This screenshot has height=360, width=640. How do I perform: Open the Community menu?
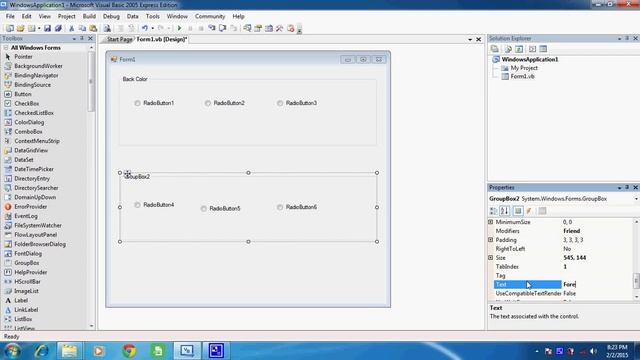210,16
